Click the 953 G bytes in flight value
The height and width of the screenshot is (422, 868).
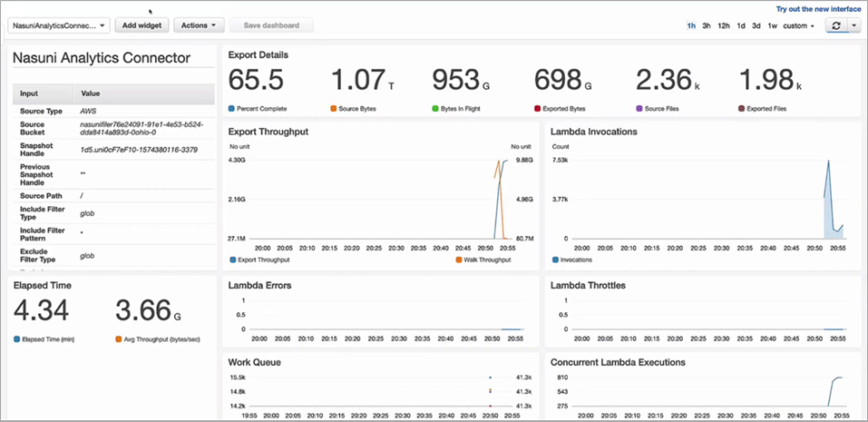click(x=461, y=80)
